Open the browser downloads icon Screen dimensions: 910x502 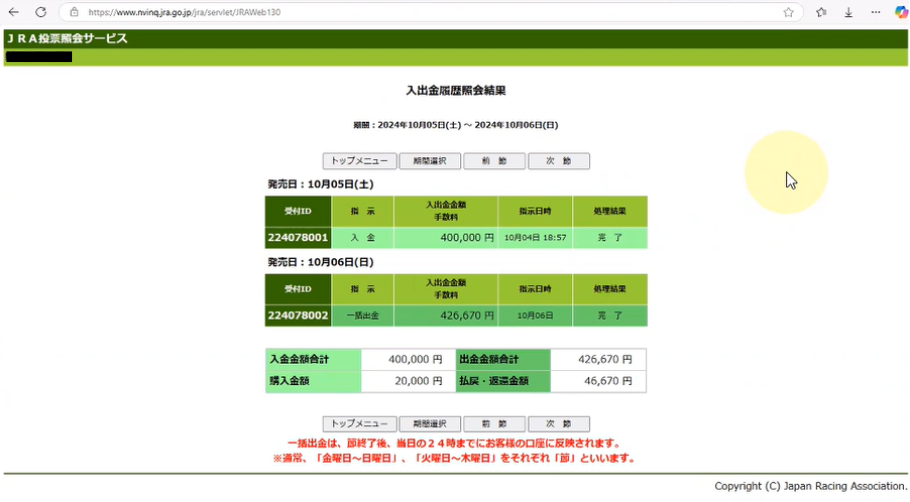[848, 12]
